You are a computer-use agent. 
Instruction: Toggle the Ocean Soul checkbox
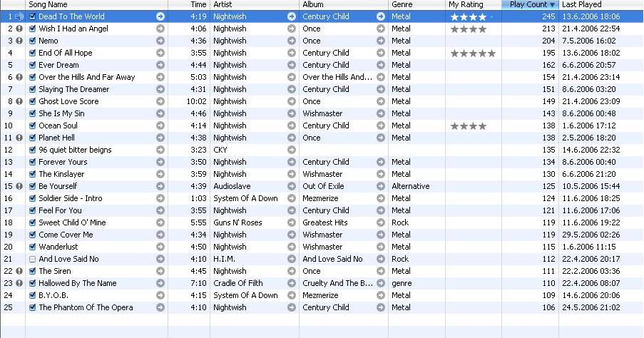point(32,126)
